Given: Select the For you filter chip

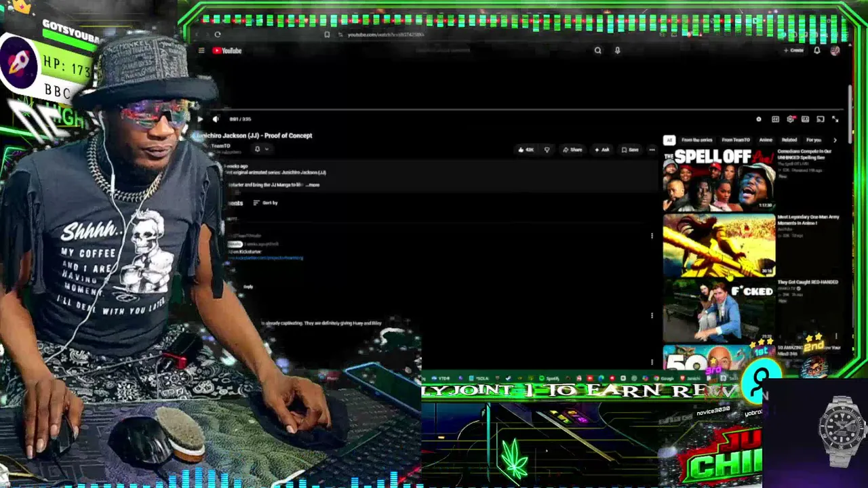Looking at the screenshot, I should pyautogui.click(x=814, y=140).
